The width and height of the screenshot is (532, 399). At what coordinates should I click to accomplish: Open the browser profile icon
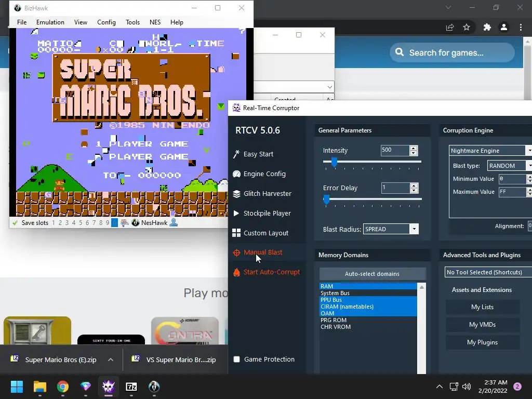(504, 27)
